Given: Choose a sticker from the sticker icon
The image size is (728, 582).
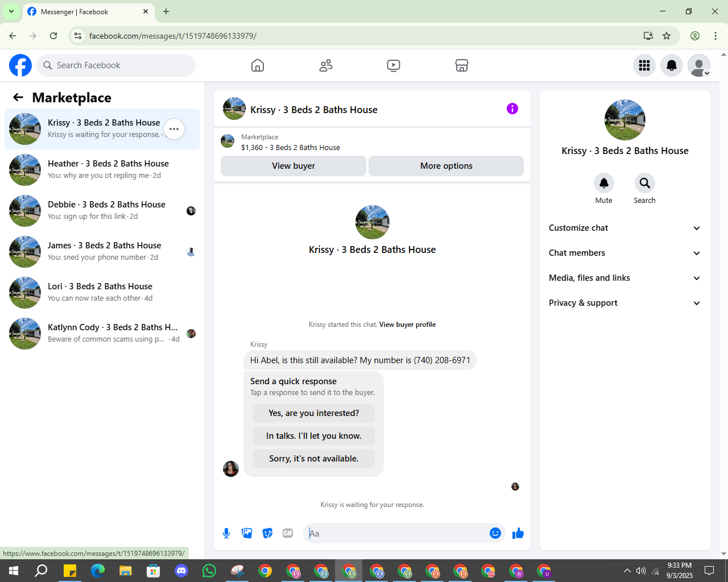Looking at the screenshot, I should (x=267, y=533).
